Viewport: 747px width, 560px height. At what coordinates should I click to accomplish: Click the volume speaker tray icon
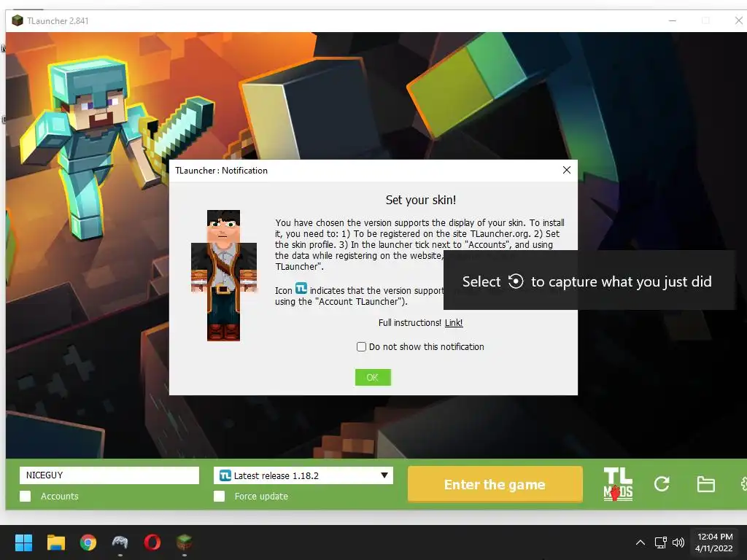tap(678, 542)
